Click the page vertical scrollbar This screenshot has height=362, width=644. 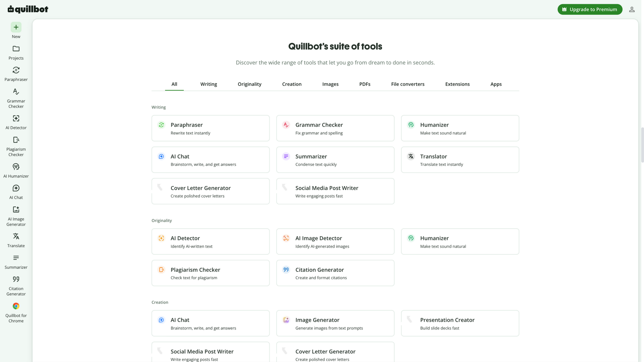[x=642, y=145]
